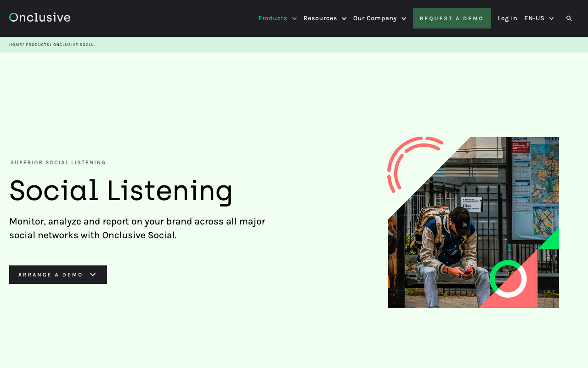Expand the Arrange a Demo chevron
This screenshot has width=588, height=368.
pyautogui.click(x=93, y=275)
